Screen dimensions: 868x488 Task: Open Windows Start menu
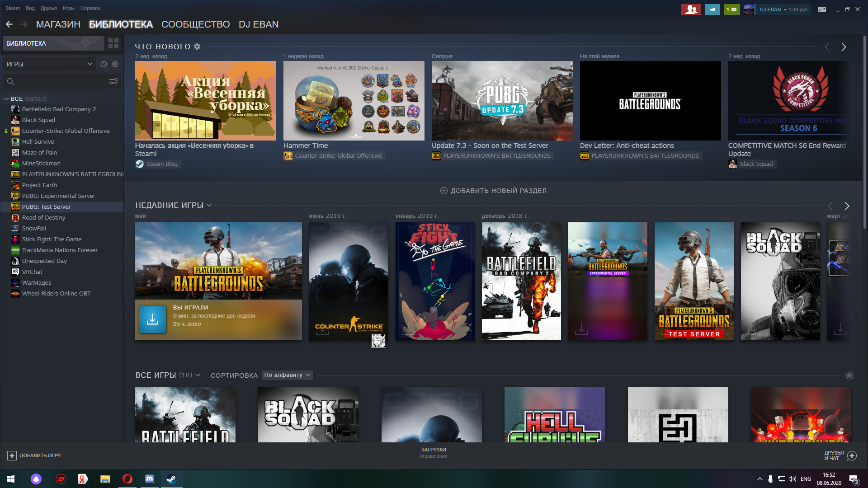(11, 479)
